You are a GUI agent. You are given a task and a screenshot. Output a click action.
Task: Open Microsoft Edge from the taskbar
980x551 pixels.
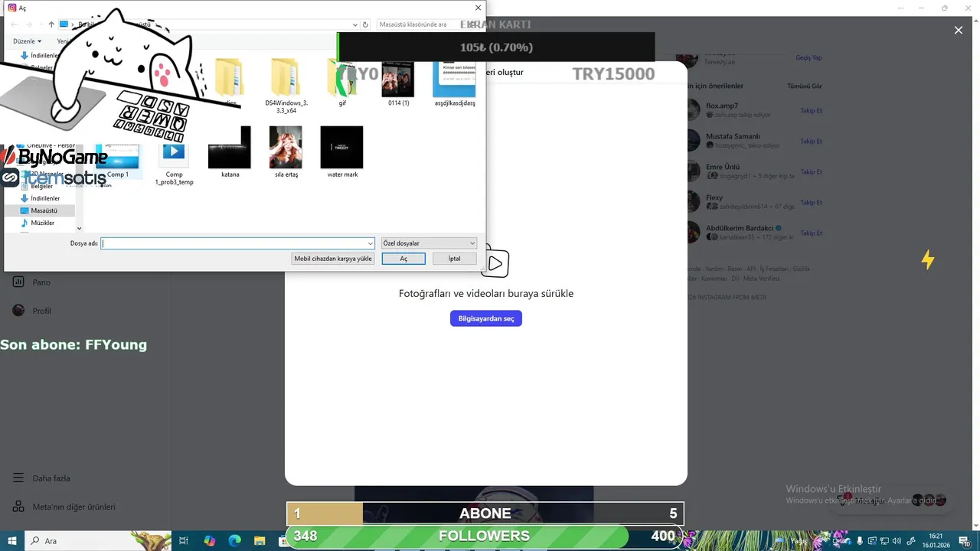[235, 541]
